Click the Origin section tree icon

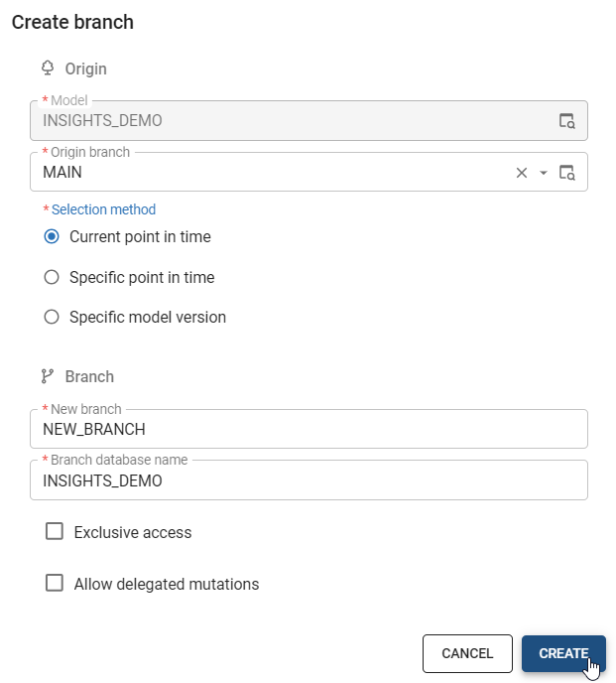click(48, 68)
